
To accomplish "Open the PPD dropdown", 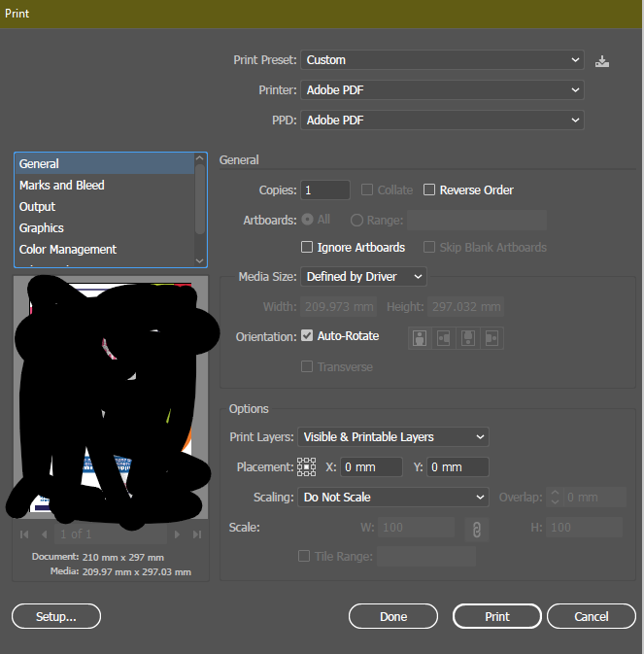I will click(x=442, y=120).
